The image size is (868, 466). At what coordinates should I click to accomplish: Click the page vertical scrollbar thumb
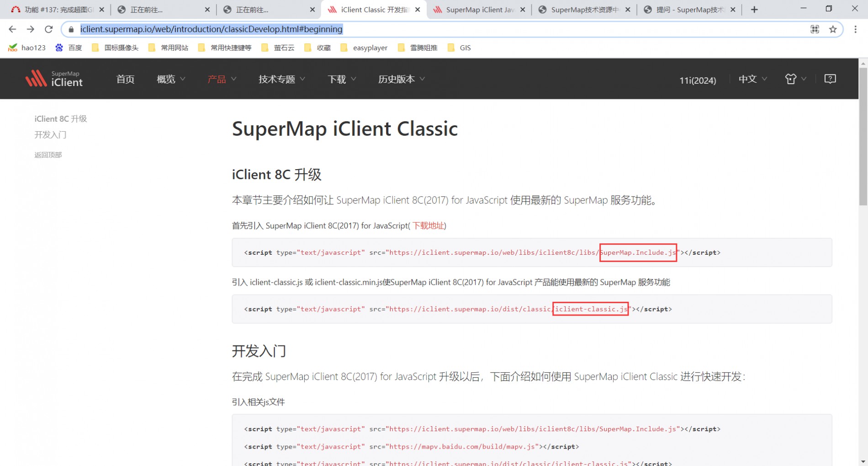(x=863, y=136)
